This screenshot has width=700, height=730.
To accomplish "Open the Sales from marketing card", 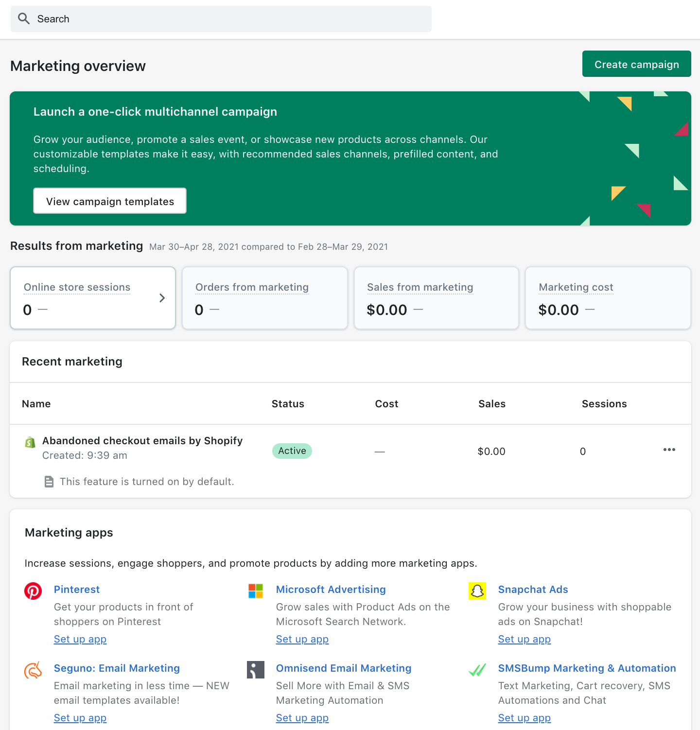I will pos(437,298).
